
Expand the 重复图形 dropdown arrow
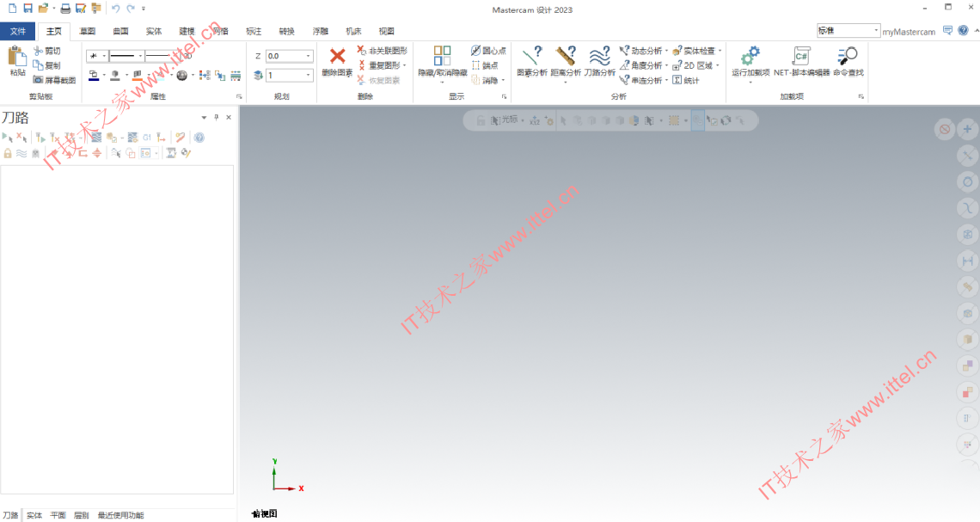(404, 65)
